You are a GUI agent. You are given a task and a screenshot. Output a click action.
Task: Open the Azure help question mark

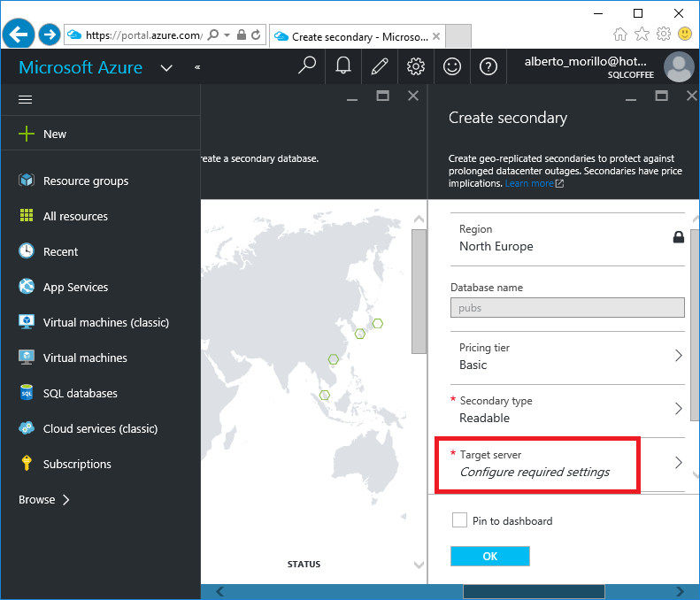pos(488,67)
